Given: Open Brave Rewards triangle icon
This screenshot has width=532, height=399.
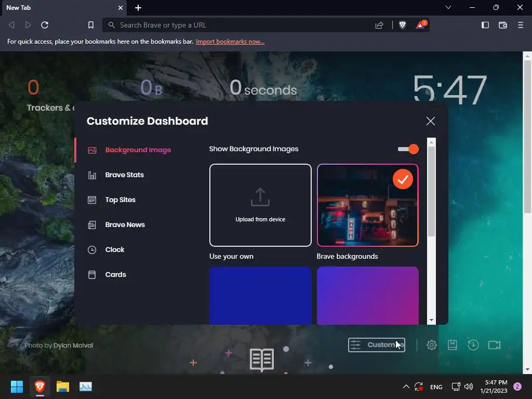Looking at the screenshot, I should coord(421,25).
